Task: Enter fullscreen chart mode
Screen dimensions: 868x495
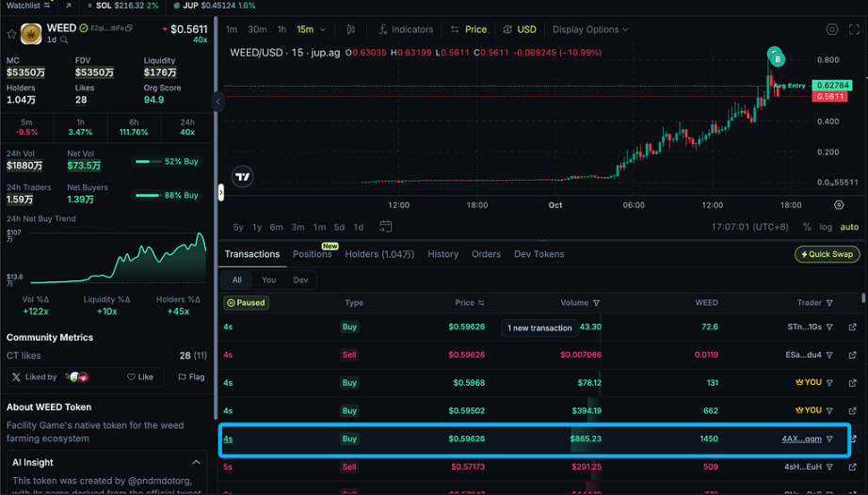Action: coord(855,29)
